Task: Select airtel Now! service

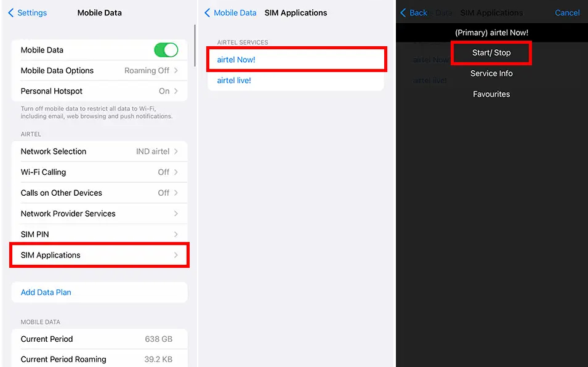Action: tap(296, 60)
